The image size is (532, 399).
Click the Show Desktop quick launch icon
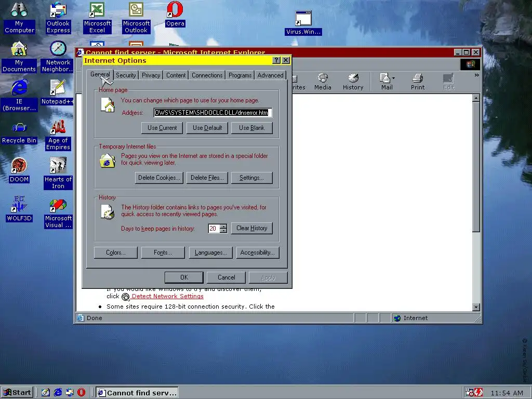[x=46, y=392]
